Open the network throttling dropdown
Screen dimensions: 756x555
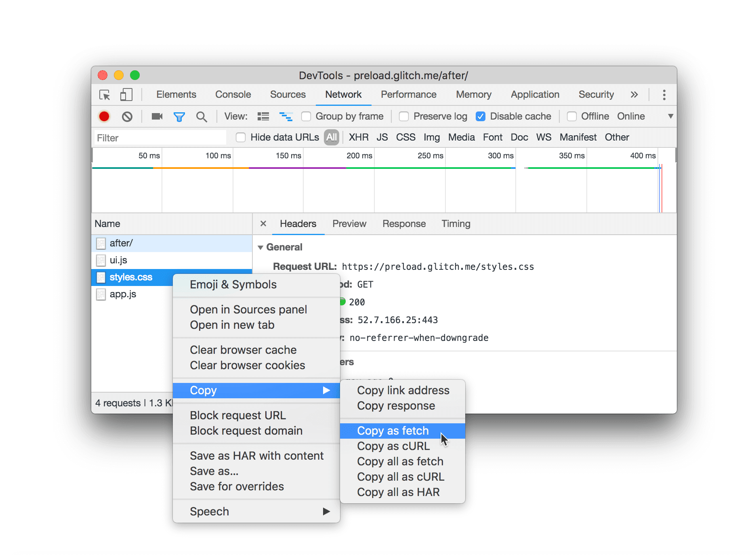coord(671,116)
